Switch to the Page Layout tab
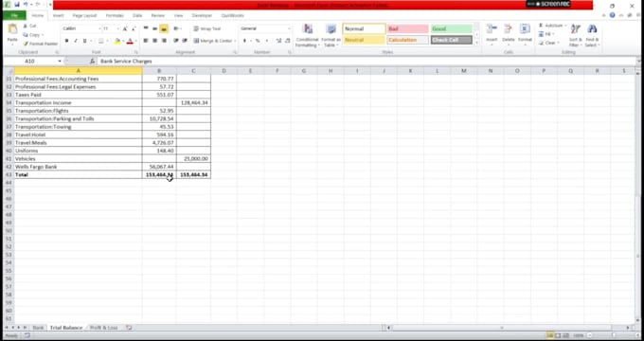 [84, 15]
